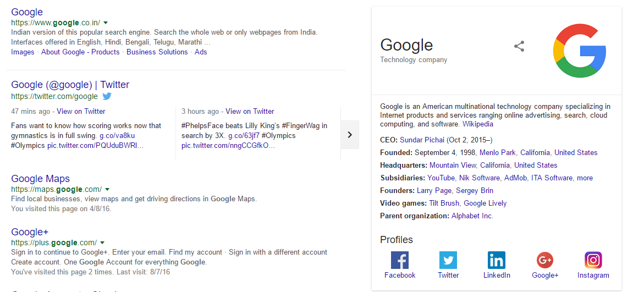Expand subsidiaries list via the more link
This screenshot has height=292, width=644.
(x=585, y=178)
